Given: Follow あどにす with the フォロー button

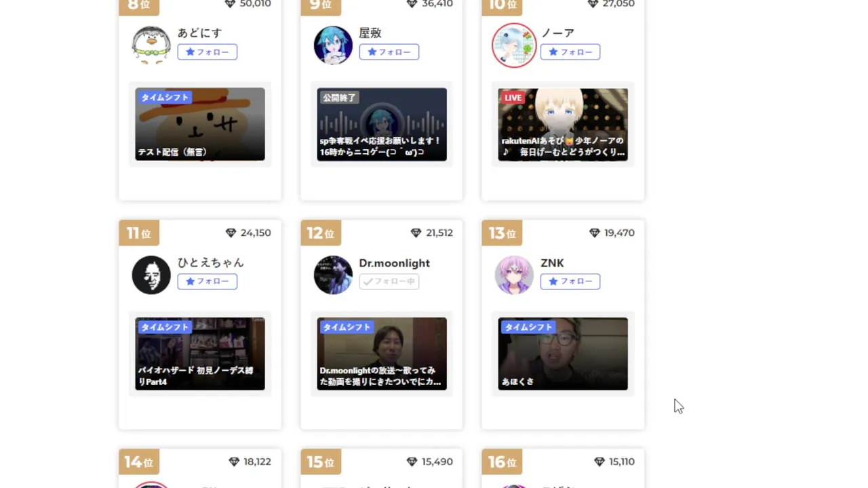Looking at the screenshot, I should [x=208, y=52].
